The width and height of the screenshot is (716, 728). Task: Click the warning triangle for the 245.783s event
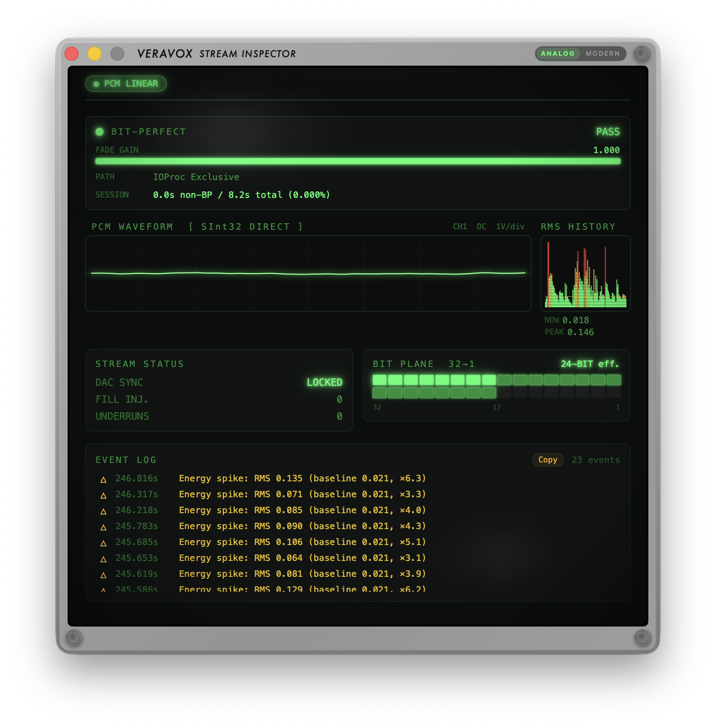click(103, 527)
